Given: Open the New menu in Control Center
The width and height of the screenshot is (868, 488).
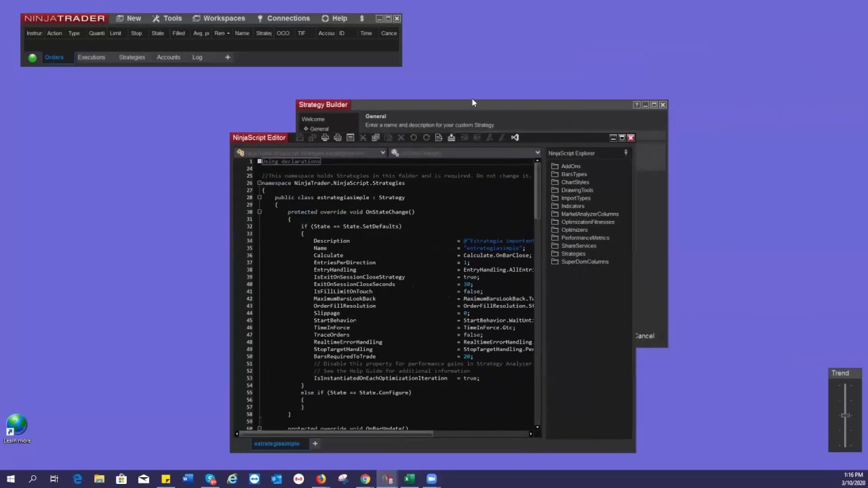Looking at the screenshot, I should click(128, 18).
